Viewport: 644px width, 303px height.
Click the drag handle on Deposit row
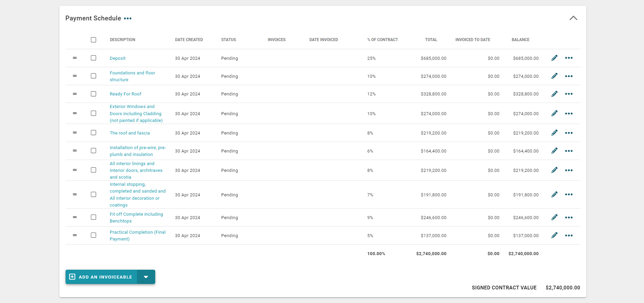tap(75, 58)
